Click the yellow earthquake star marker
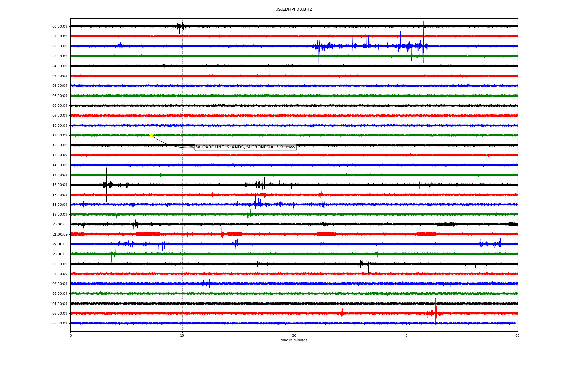The height and width of the screenshot is (368, 588). tap(151, 135)
